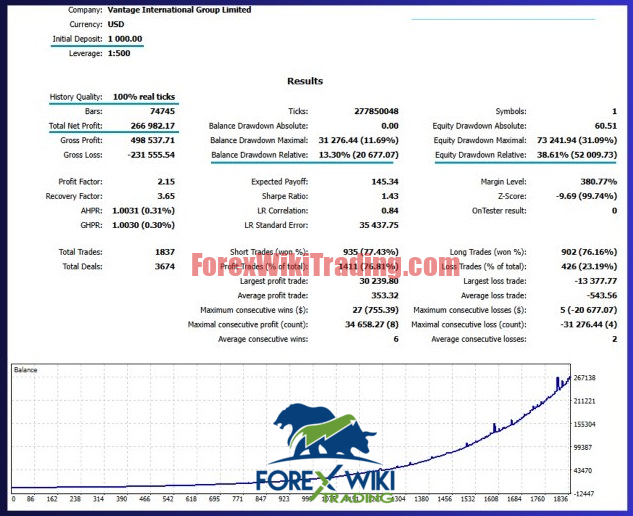
Task: Click OnTester result value 0
Action: (x=614, y=211)
